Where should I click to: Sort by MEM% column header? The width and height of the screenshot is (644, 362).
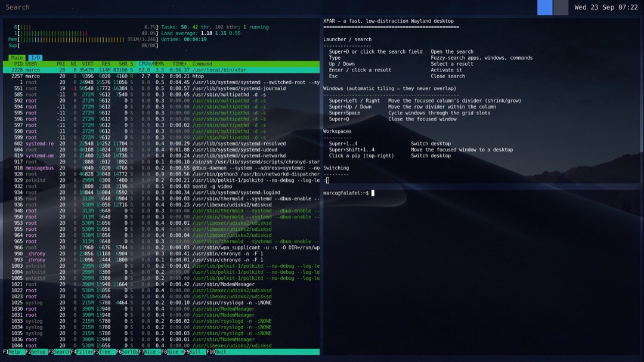click(159, 64)
